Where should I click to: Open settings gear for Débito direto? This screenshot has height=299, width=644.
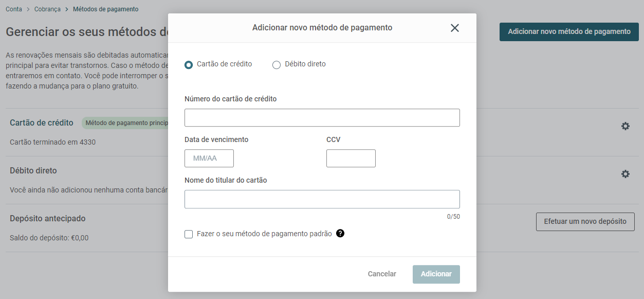tap(625, 174)
